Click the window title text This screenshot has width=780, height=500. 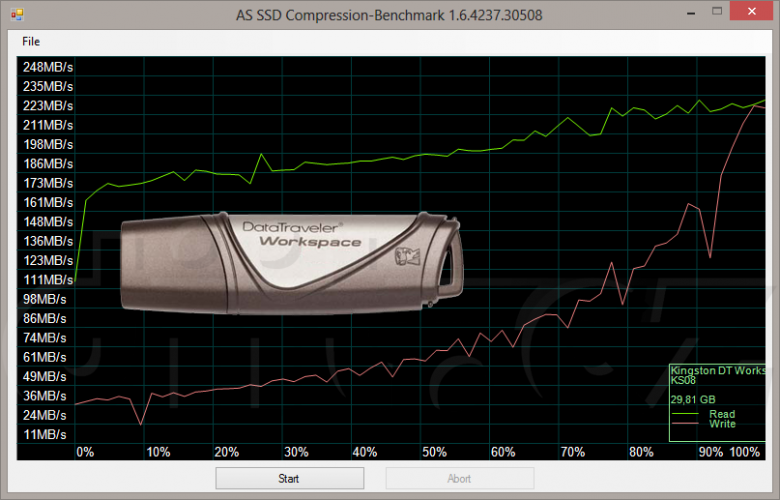[x=389, y=15]
